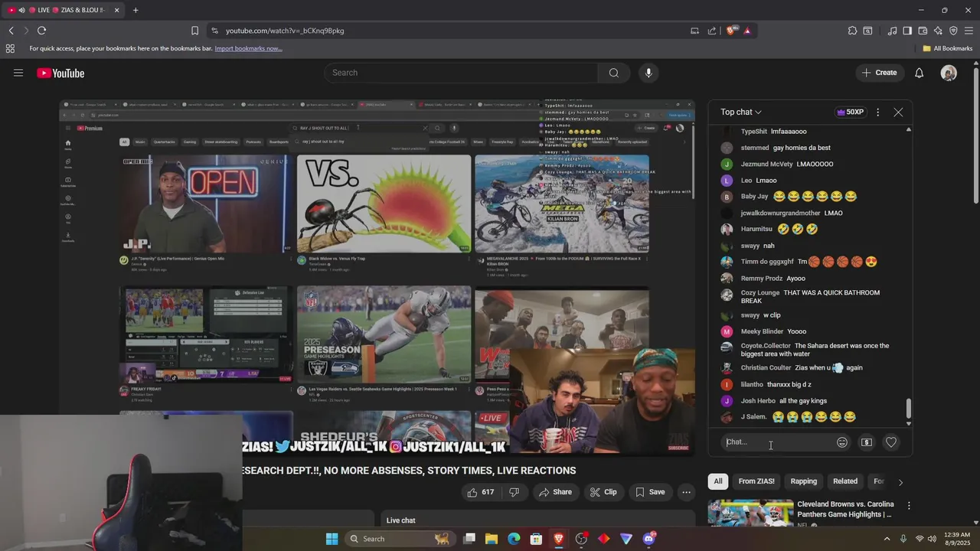The image size is (980, 551).
Task: Click the browser address bar URL
Action: [285, 31]
